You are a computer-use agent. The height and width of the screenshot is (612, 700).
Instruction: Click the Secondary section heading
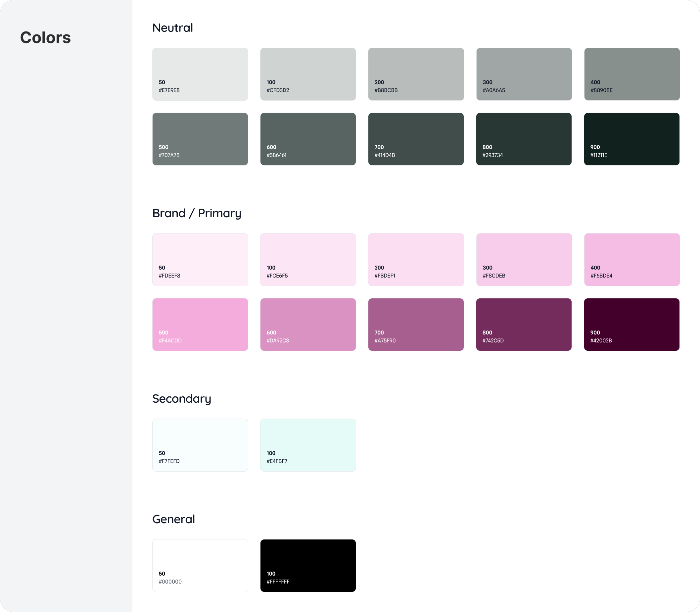coord(182,398)
